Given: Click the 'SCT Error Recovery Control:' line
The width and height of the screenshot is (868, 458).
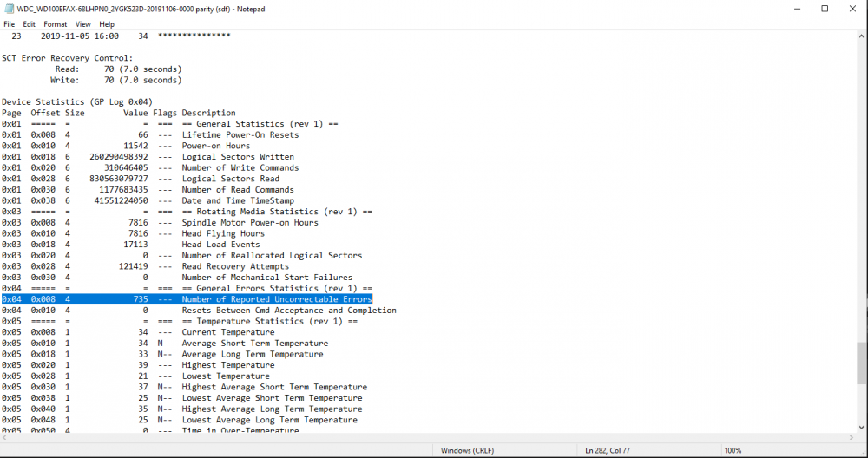Looking at the screenshot, I should (67, 58).
